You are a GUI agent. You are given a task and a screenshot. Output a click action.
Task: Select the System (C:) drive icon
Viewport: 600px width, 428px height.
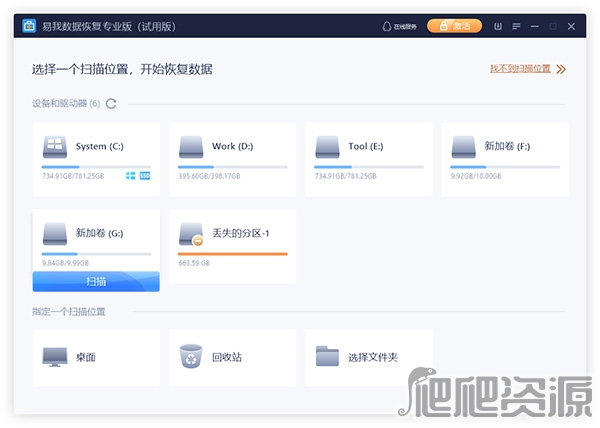pyautogui.click(x=55, y=147)
